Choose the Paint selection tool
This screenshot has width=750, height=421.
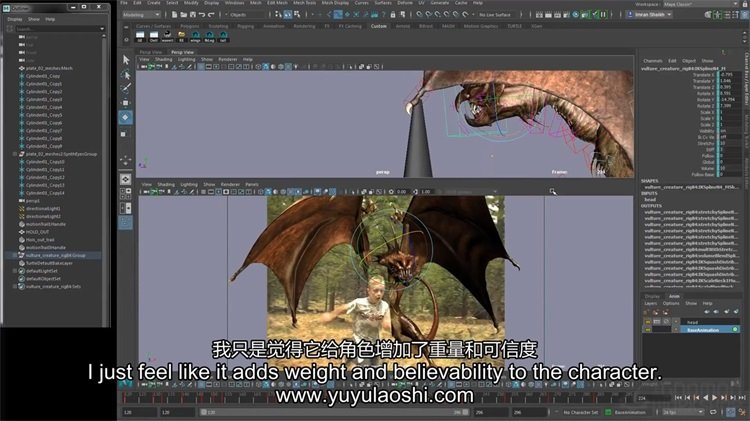pyautogui.click(x=126, y=89)
